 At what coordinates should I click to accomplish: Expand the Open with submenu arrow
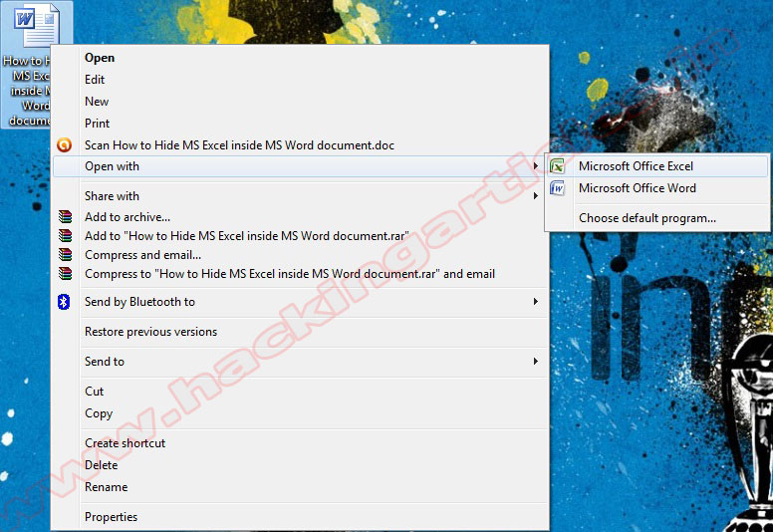[x=536, y=166]
